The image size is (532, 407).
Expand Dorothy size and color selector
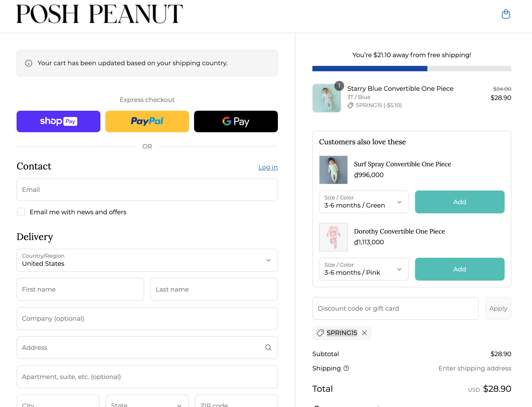click(364, 269)
